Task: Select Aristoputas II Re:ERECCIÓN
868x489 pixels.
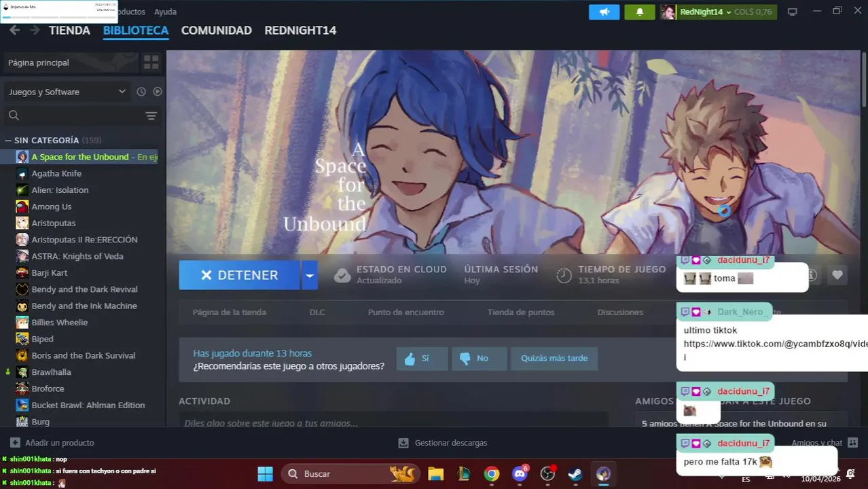Action: [x=84, y=240]
